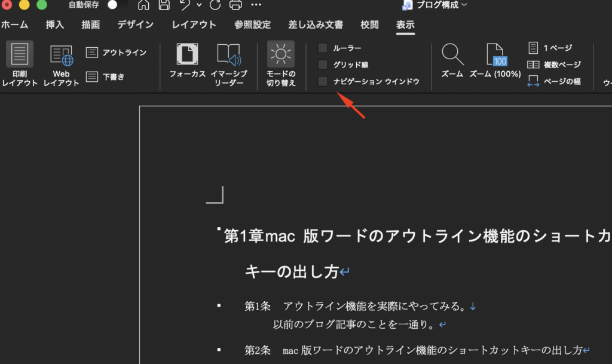Image resolution: width=612 pixels, height=364 pixels.
Task: Open the Immersive Reader
Action: coord(229,63)
